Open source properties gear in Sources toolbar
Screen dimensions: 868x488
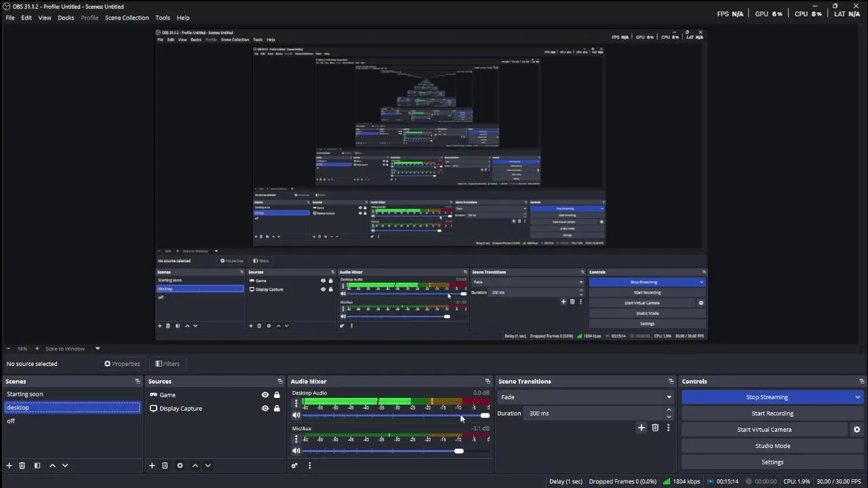click(x=180, y=466)
